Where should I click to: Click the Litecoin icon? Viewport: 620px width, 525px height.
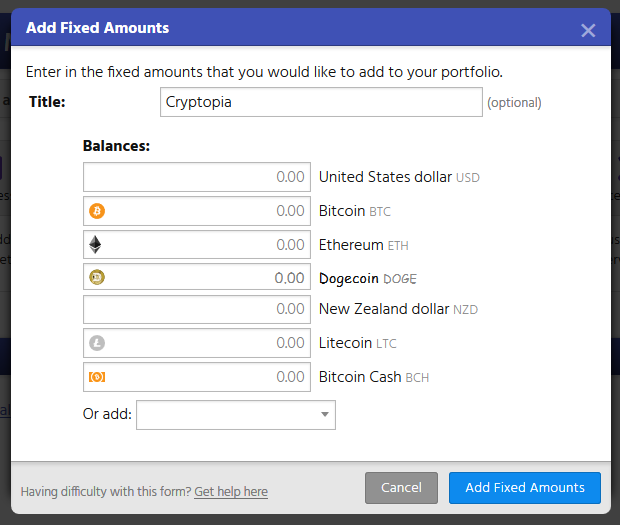97,343
